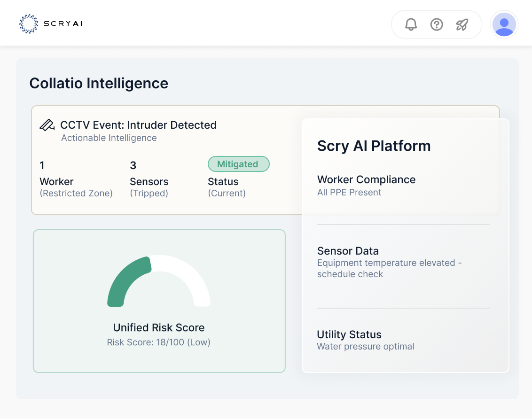The image size is (532, 419).
Task: Click the Actionable Intelligence subtitle
Action: pos(109,138)
